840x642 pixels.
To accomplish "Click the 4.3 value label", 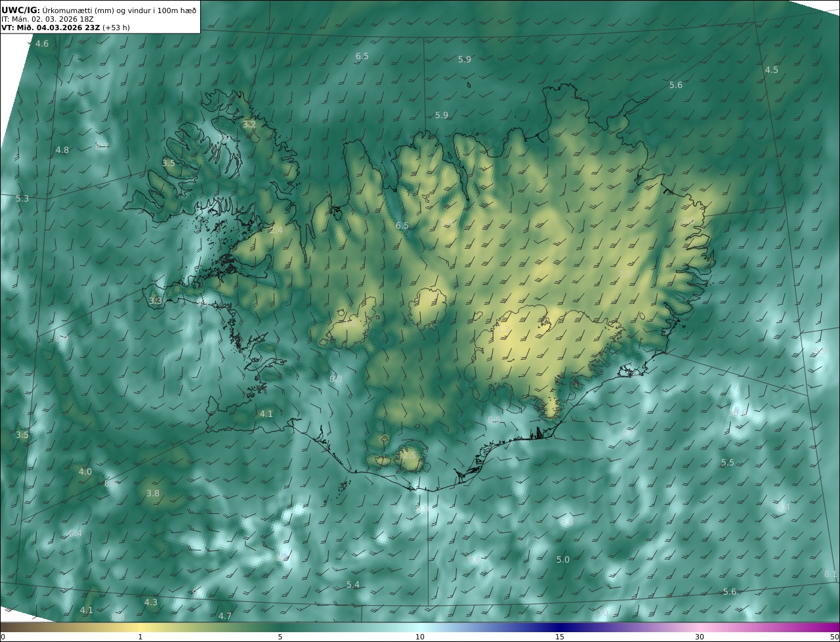I will coord(151,603).
